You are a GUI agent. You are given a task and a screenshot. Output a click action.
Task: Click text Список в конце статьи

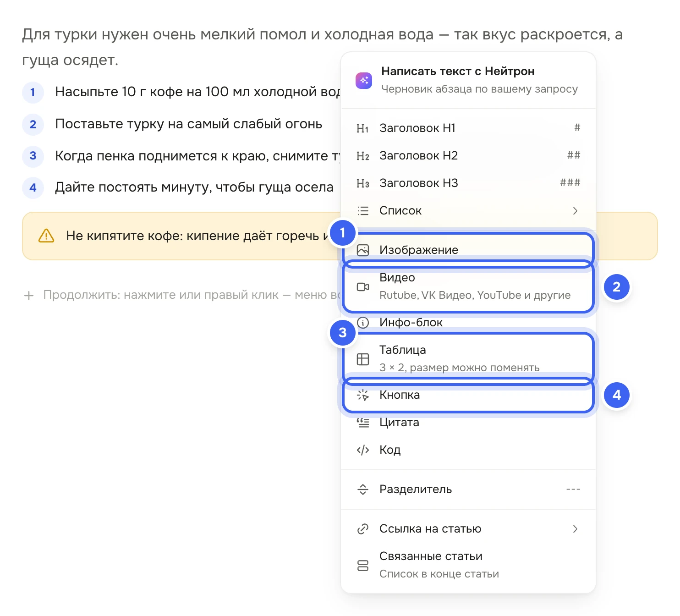click(439, 574)
